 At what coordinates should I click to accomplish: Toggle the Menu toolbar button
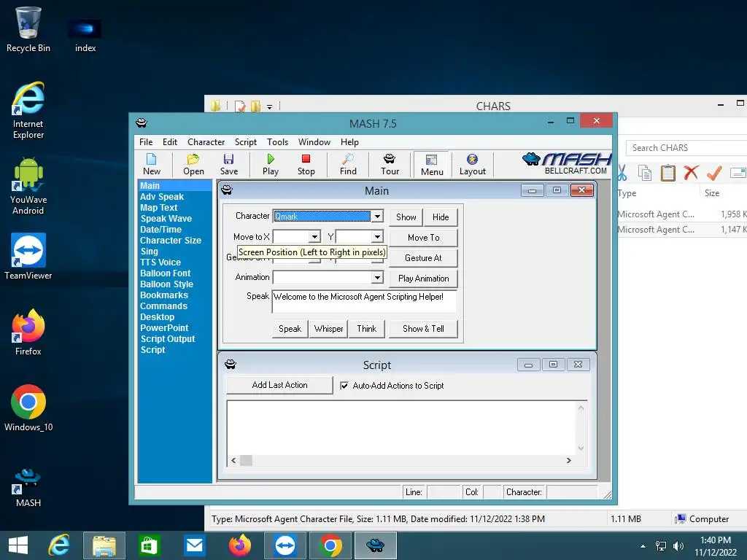[432, 165]
